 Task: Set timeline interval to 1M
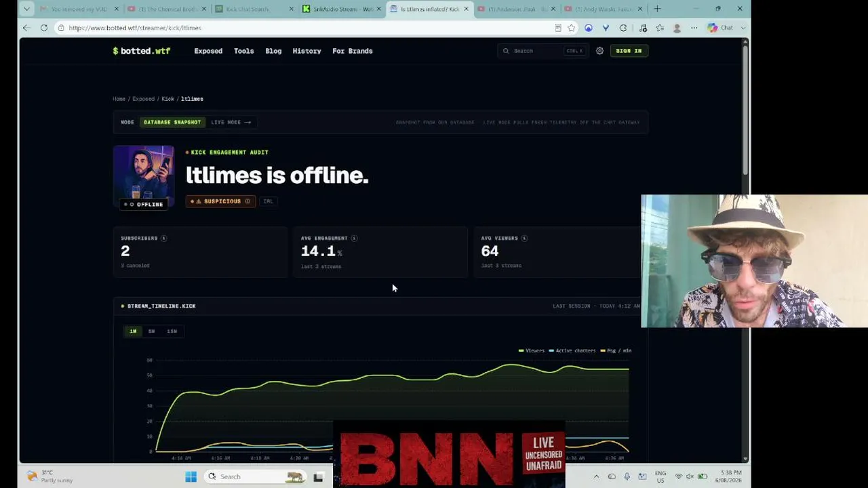coord(133,331)
